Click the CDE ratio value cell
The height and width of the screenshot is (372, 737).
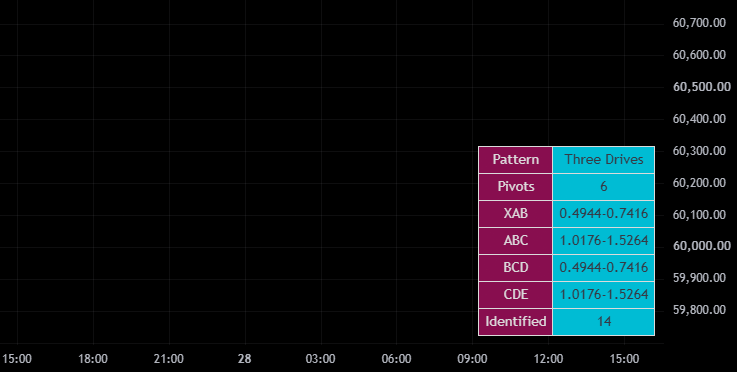coord(604,295)
